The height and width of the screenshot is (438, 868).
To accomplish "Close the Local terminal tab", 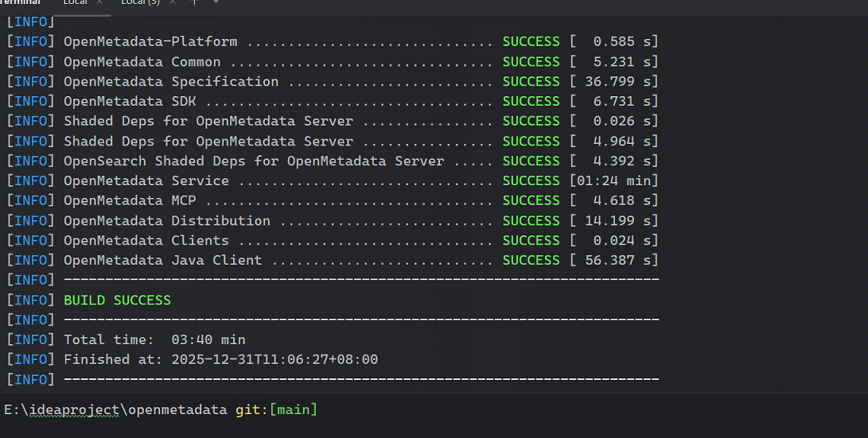I will 99,2.
